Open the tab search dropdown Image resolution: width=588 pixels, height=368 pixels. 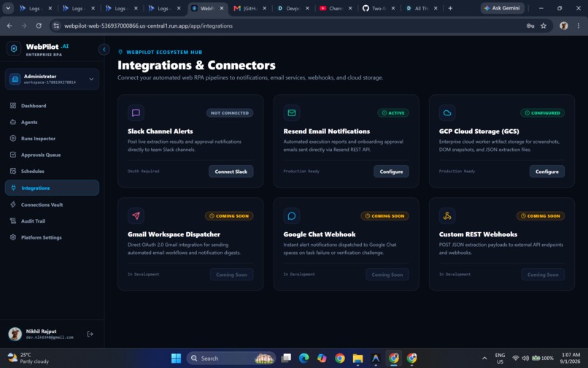8,8
